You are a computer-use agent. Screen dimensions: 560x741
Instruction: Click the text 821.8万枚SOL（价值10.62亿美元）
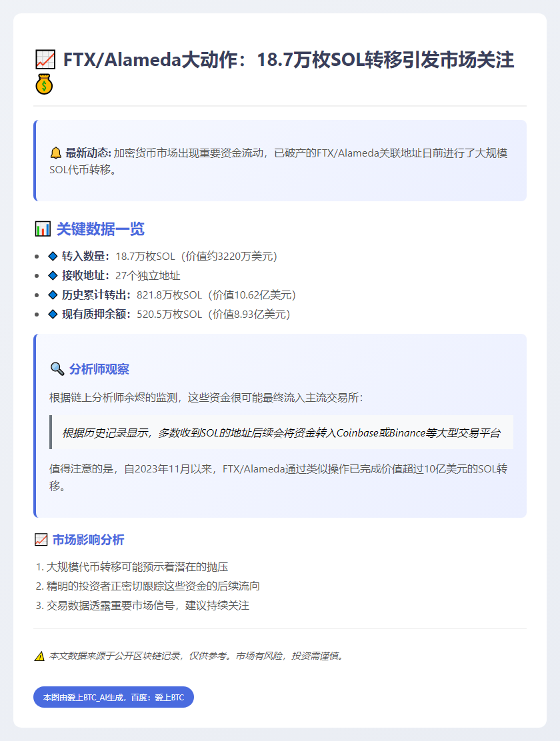(216, 295)
